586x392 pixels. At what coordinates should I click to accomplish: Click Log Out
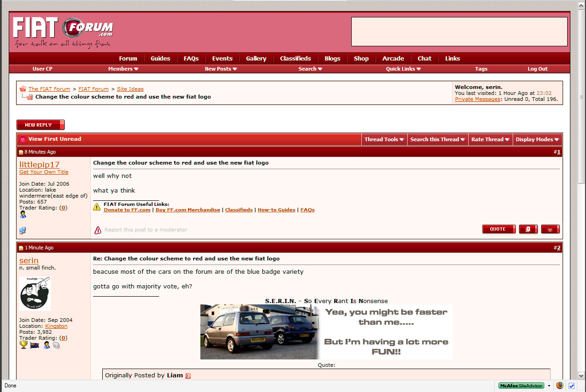pos(537,69)
